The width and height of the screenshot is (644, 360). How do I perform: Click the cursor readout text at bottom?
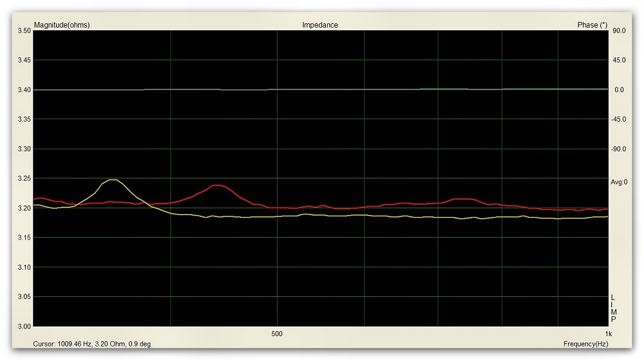tap(91, 344)
